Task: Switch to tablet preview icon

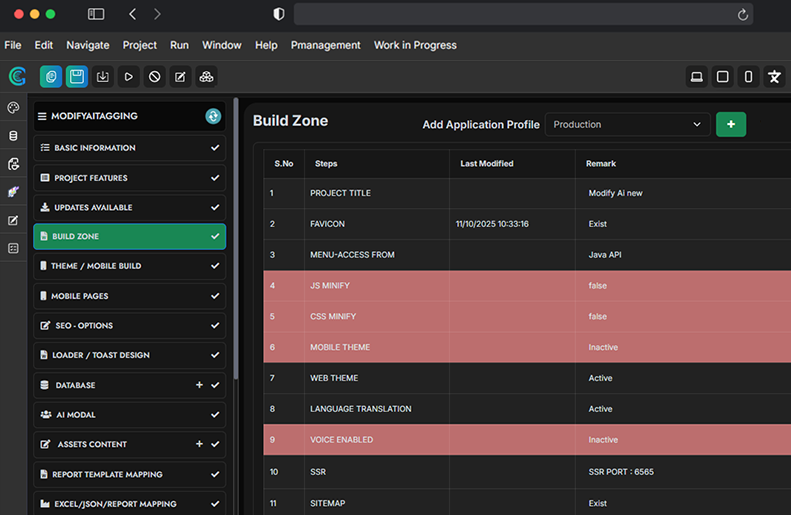Action: 722,77
